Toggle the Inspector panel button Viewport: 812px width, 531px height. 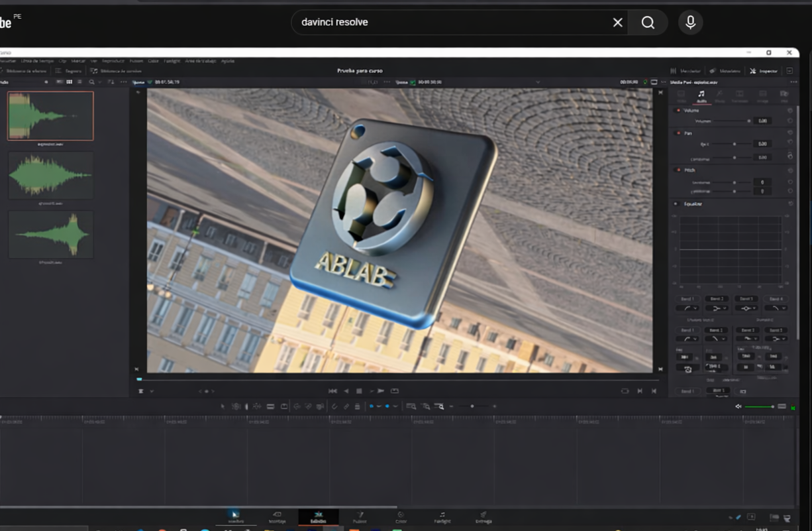(764, 71)
